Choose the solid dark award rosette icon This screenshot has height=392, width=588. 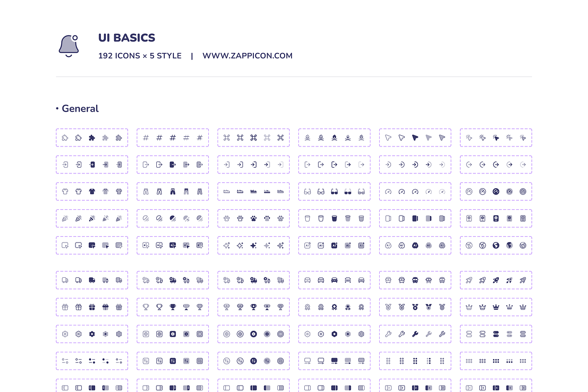(334, 307)
